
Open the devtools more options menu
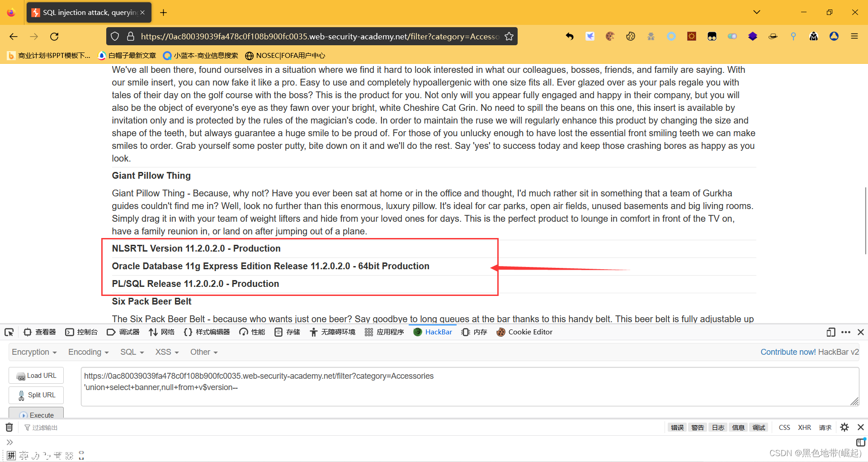846,332
